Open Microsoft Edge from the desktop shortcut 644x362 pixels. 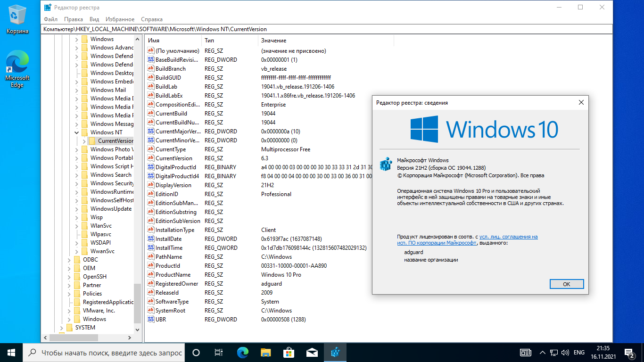tap(17, 69)
